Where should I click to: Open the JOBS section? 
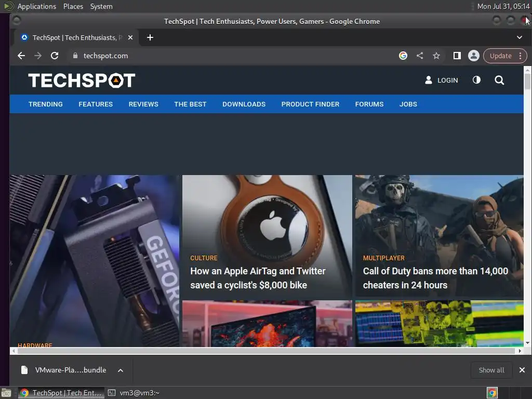click(408, 104)
